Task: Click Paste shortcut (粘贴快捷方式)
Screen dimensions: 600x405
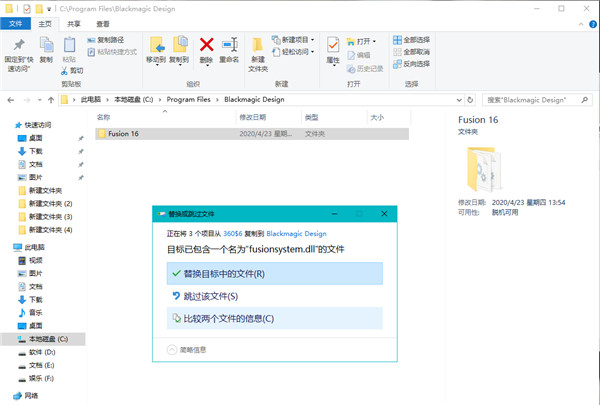Action: tap(112, 52)
